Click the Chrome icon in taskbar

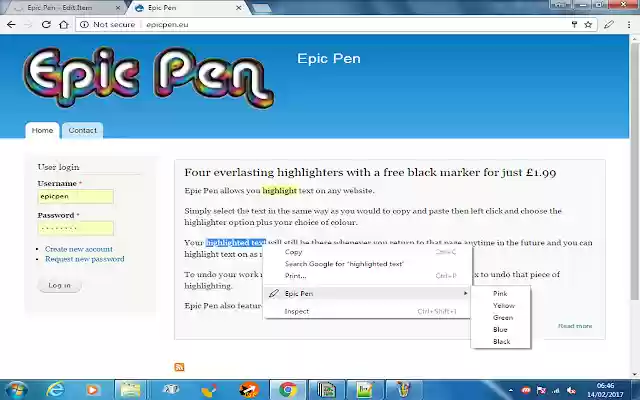pos(288,390)
